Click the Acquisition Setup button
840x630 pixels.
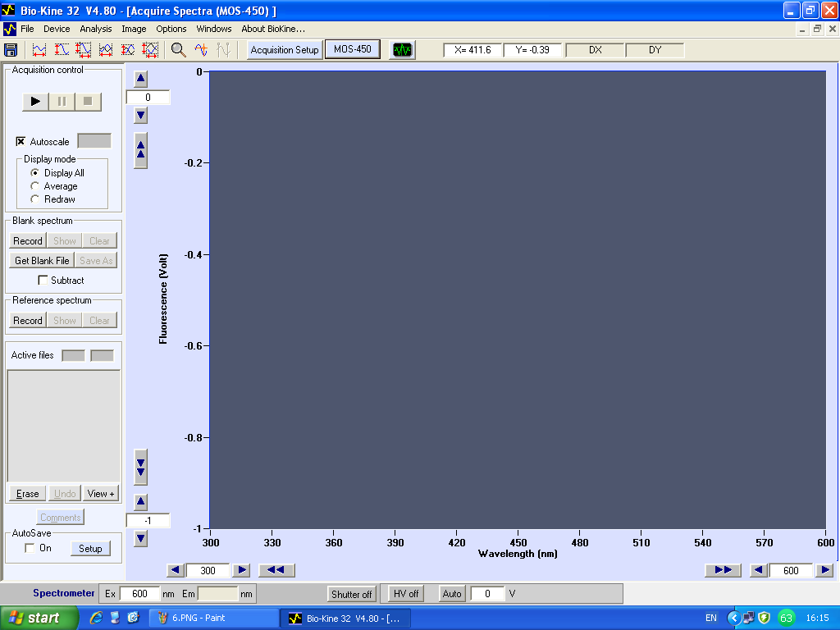(x=285, y=50)
